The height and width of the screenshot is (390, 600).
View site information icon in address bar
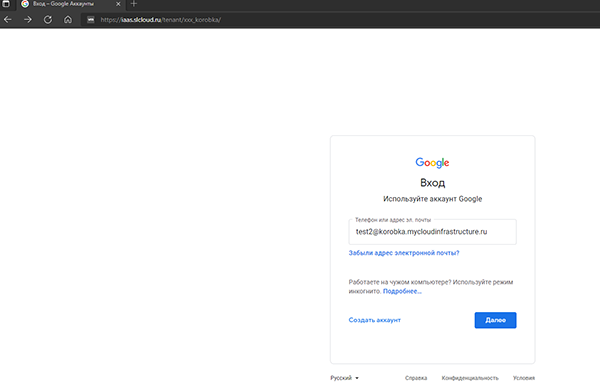coord(91,20)
